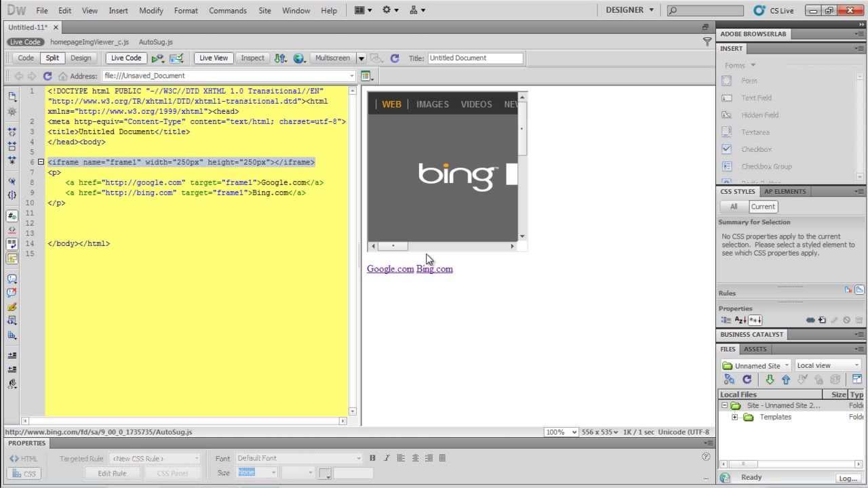This screenshot has width=868, height=488.
Task: Click the Expand Files panel icon
Action: click(x=856, y=380)
